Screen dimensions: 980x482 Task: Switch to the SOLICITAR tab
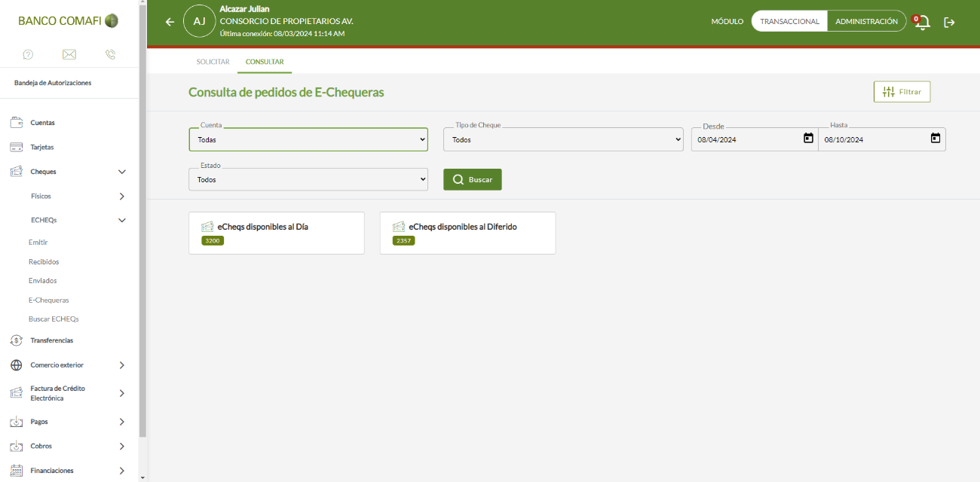click(x=213, y=62)
